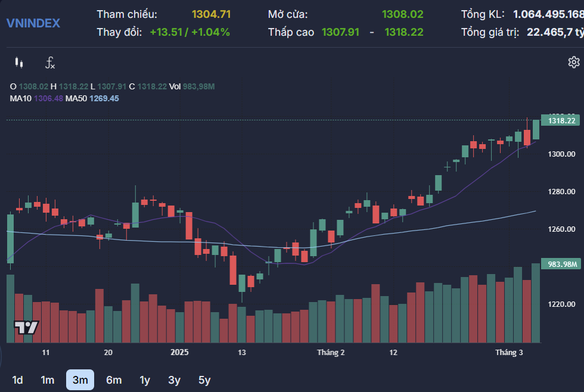584x392 pixels.
Task: Click the 983.98M volume label
Action: [x=561, y=263]
